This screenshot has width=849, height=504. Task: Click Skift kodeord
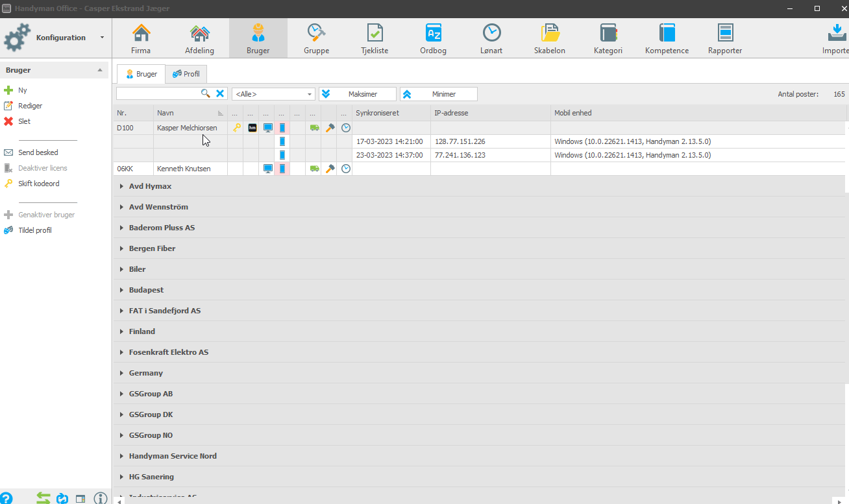click(32, 184)
